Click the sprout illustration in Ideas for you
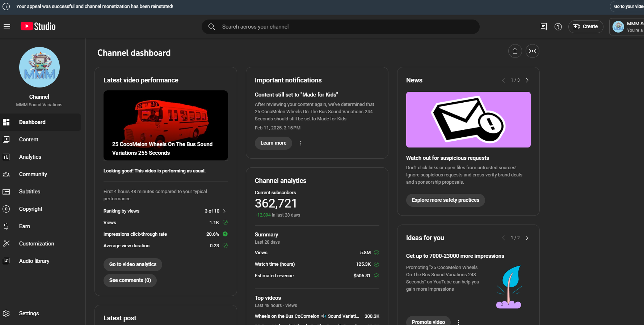644x325 pixels. click(509, 287)
